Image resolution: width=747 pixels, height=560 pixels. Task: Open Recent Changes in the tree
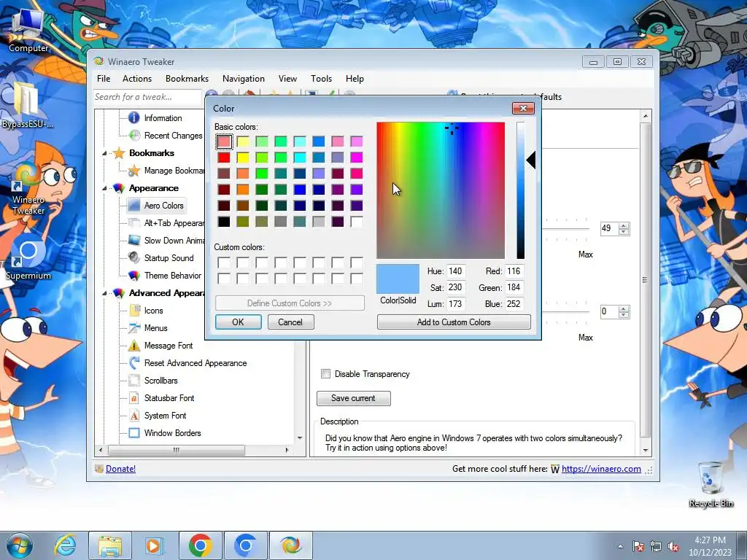tap(173, 135)
